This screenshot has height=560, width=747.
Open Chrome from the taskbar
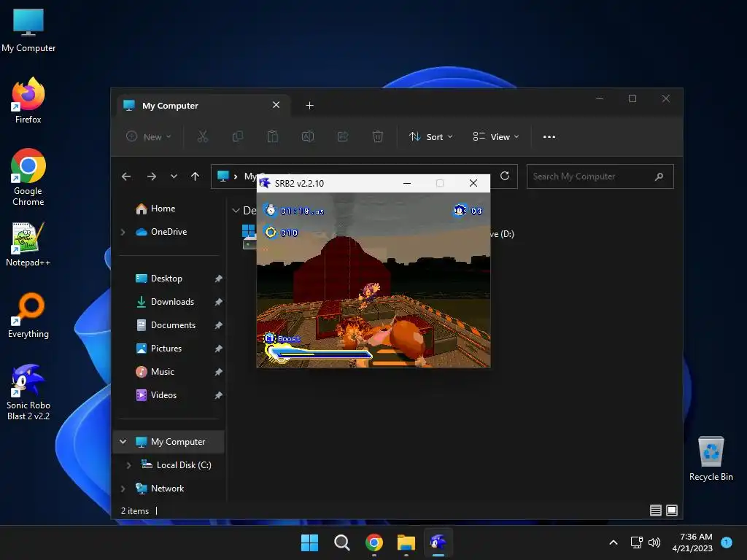374,542
